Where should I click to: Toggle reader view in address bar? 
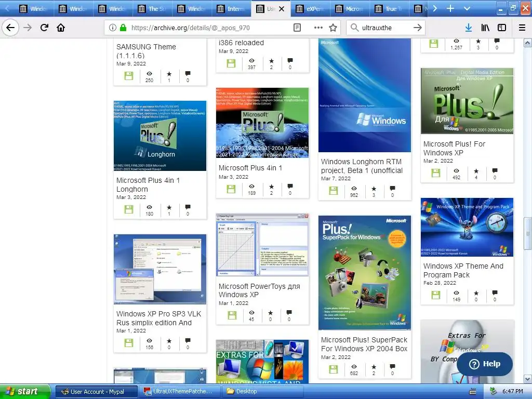click(297, 28)
